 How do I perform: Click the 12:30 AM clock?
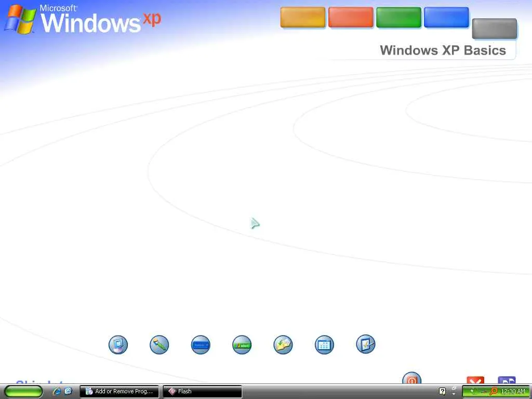coord(513,392)
